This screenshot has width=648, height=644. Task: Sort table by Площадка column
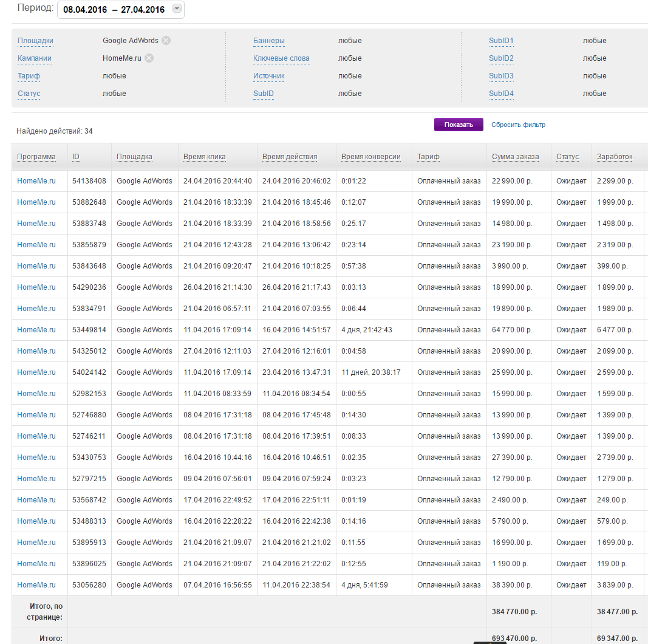tap(134, 157)
